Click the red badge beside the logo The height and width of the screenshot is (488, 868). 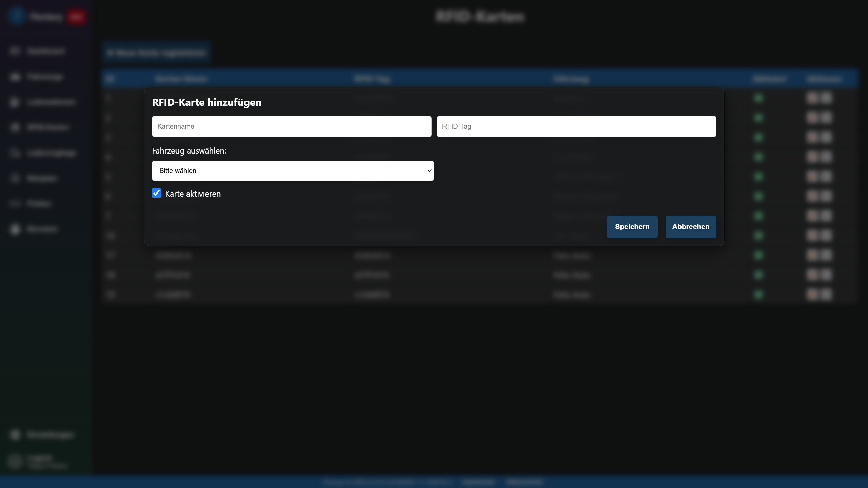tap(77, 16)
